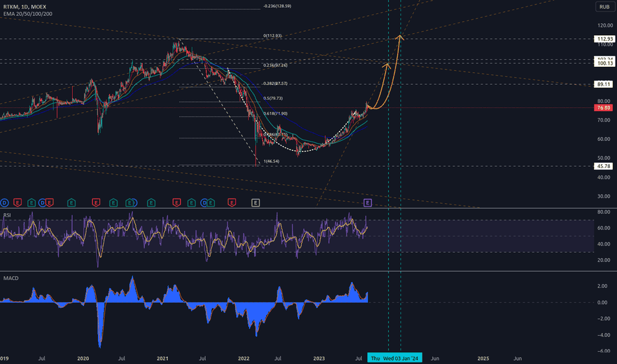Click the Wed 03 Jan '24 date label
Screen dimensions: 617x364
point(401,358)
